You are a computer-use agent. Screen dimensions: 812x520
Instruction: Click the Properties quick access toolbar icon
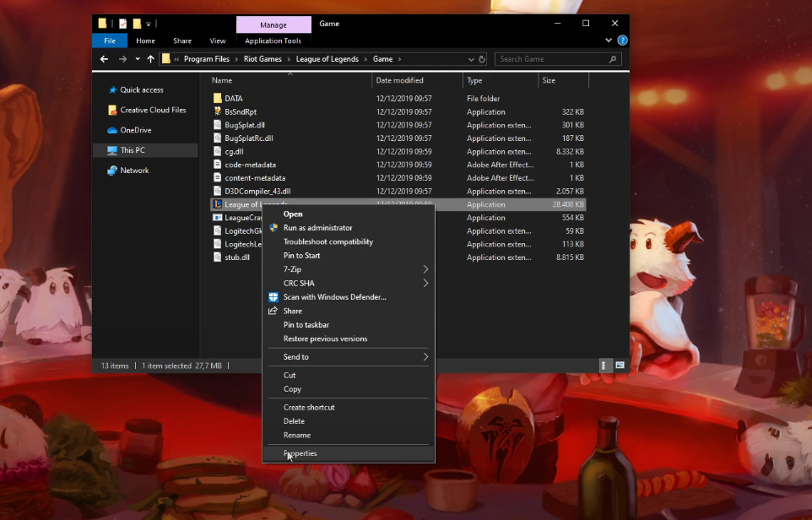tap(122, 24)
